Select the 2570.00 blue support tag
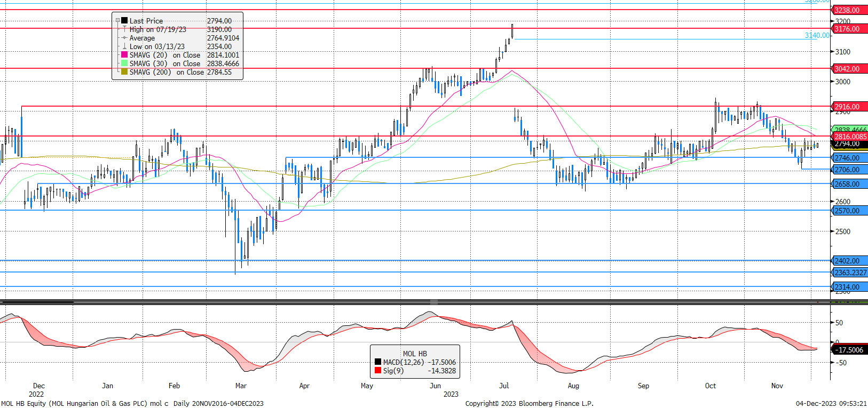The width and height of the screenshot is (868, 408). pyautogui.click(x=849, y=211)
